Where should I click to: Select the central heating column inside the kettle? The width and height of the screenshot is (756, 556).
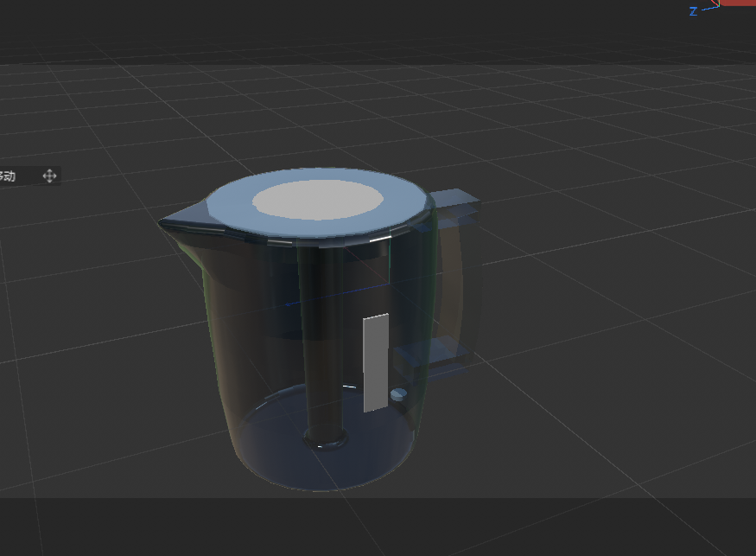tap(324, 337)
